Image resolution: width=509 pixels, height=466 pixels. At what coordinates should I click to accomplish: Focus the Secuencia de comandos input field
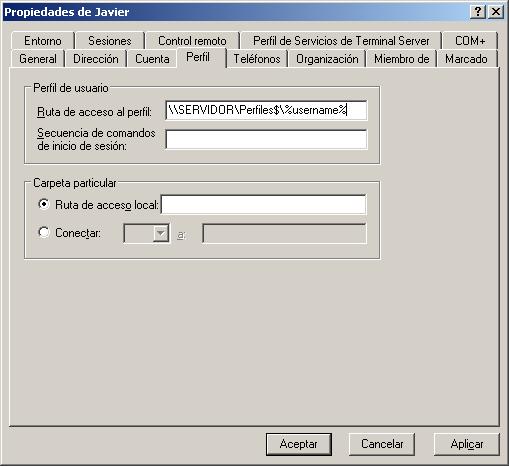tap(266, 139)
